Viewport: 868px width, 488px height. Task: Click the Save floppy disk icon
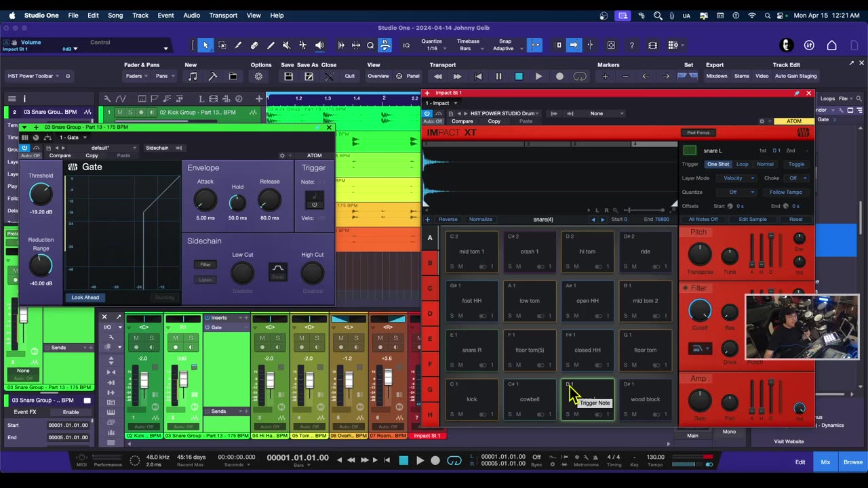[x=288, y=76]
